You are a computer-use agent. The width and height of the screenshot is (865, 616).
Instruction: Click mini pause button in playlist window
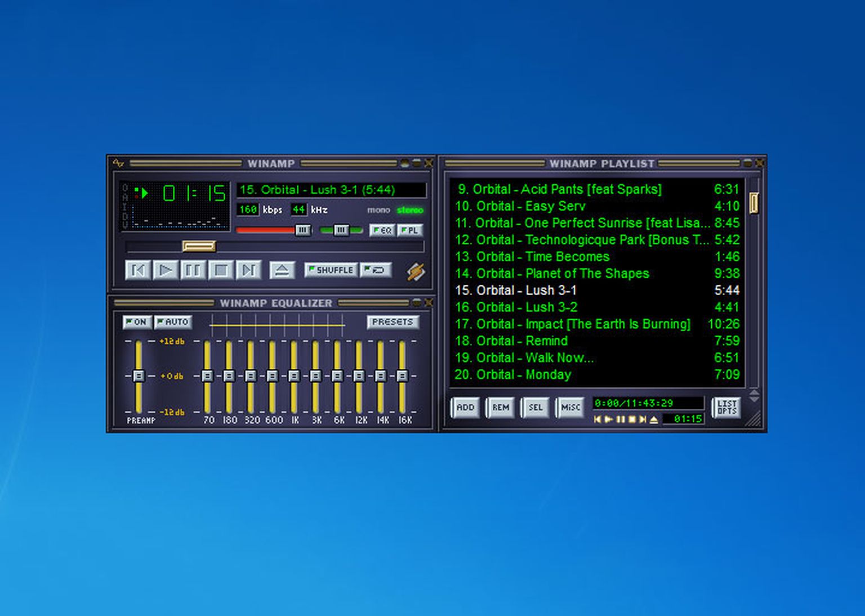(621, 419)
